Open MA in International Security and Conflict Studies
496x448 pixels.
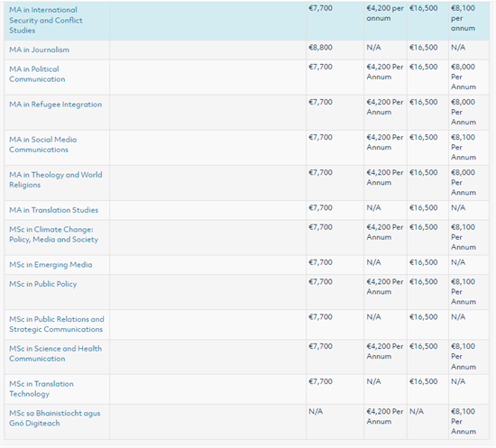[46, 20]
